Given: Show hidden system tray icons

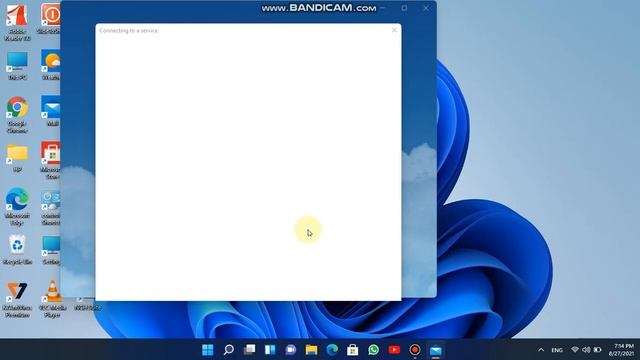Looking at the screenshot, I should point(541,350).
